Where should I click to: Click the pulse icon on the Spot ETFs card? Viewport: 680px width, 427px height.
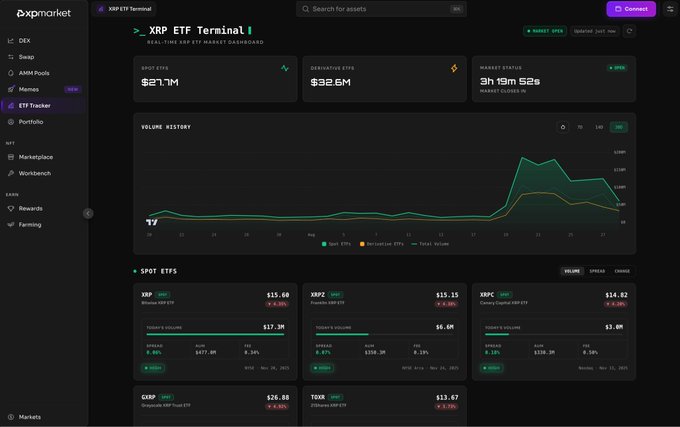click(284, 68)
